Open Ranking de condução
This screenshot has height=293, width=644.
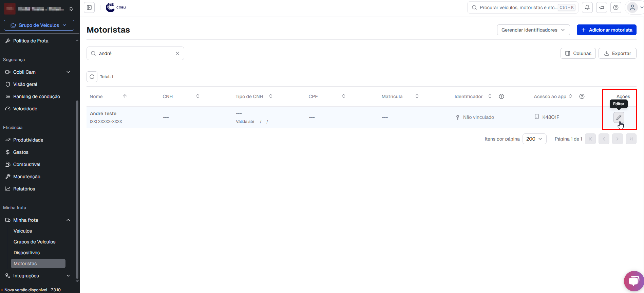point(36,96)
